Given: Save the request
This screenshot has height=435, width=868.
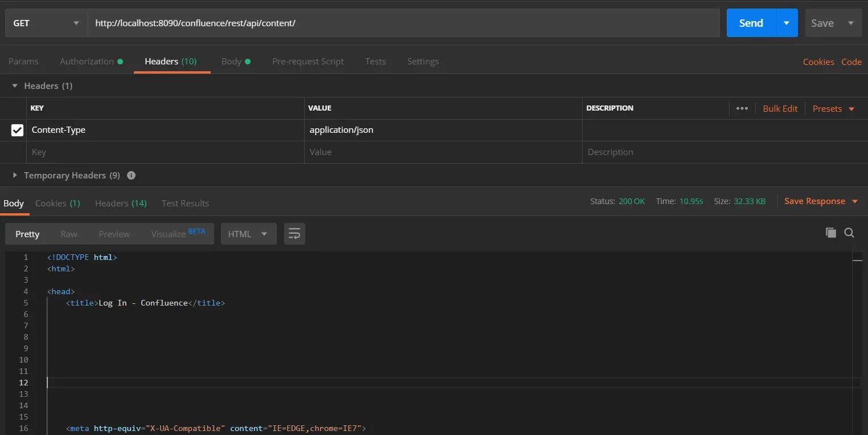Looking at the screenshot, I should [x=822, y=23].
